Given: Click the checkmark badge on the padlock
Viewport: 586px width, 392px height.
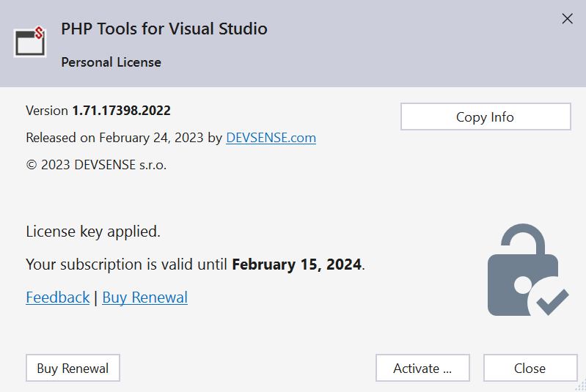Looking at the screenshot, I should (552, 299).
